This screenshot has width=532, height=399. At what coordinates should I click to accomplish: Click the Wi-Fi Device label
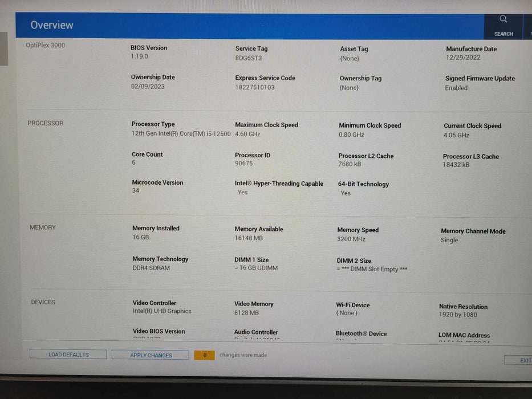coord(353,305)
